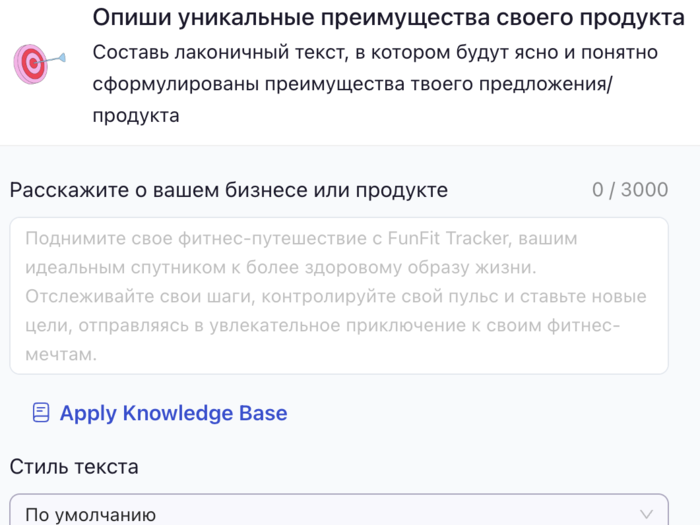
Task: Select the По умолчанию text in the dropdown
Action: click(x=90, y=514)
